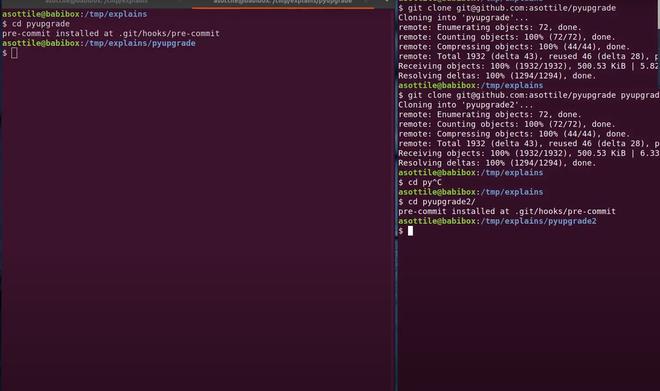Screen dimensions: 660x391
Task: Click the first git clone command in the right pane
Action: click(511, 8)
